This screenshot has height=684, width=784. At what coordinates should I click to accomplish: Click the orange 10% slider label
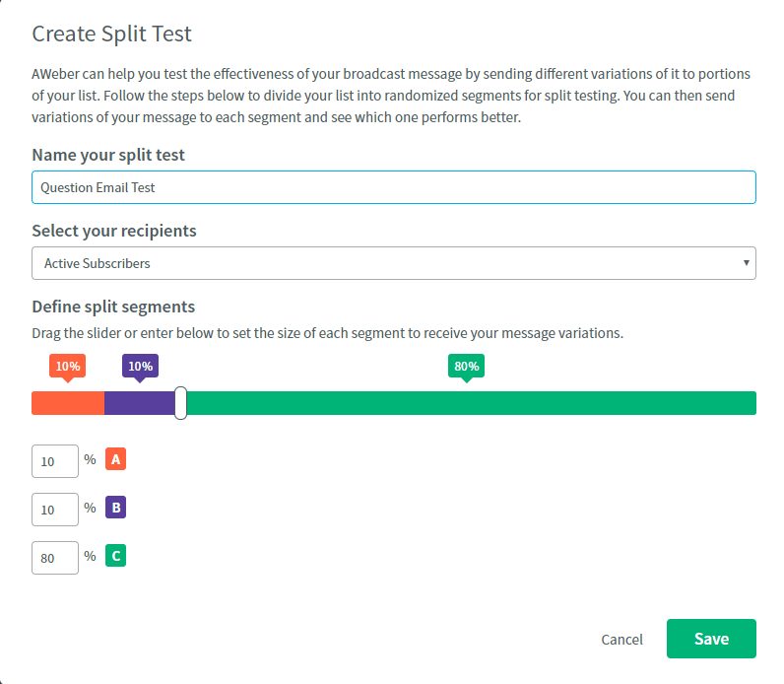pyautogui.click(x=68, y=367)
